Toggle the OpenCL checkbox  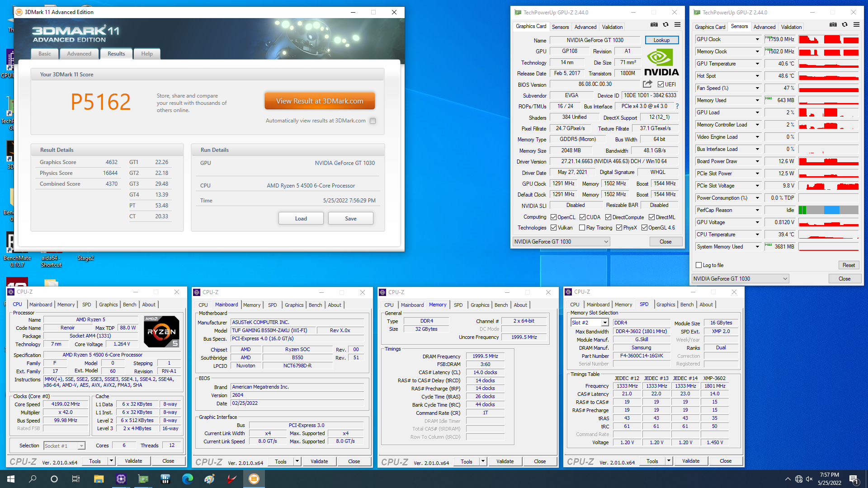tap(554, 217)
